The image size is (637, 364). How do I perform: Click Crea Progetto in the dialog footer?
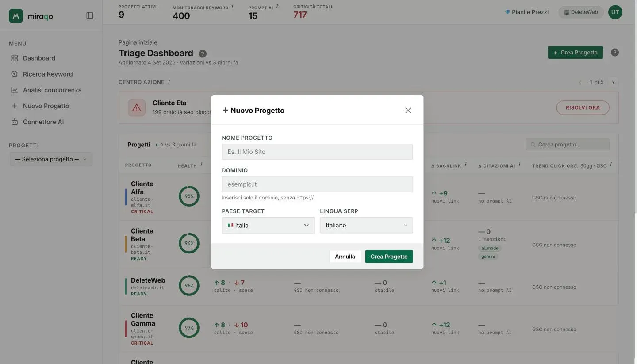point(389,257)
